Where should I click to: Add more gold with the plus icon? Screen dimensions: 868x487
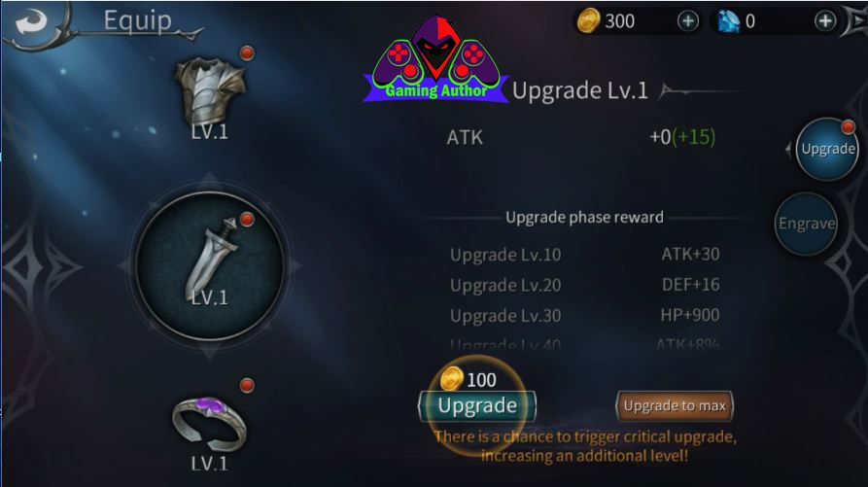click(x=688, y=21)
